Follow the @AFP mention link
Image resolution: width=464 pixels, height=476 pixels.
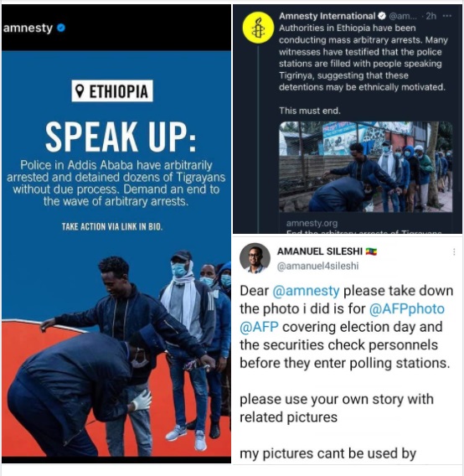[259, 327]
